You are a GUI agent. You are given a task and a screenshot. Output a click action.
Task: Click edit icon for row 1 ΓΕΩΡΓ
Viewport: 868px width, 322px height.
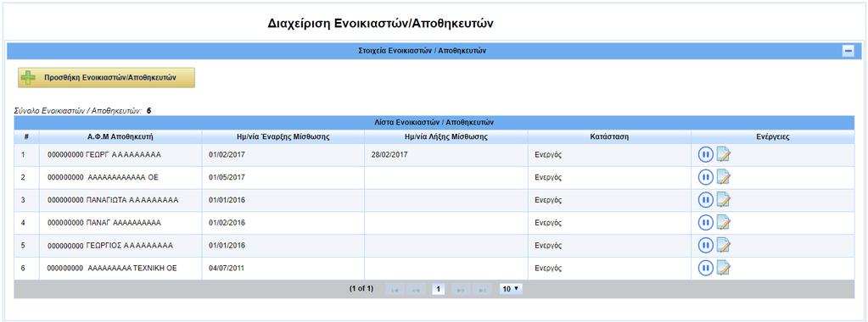pos(723,154)
